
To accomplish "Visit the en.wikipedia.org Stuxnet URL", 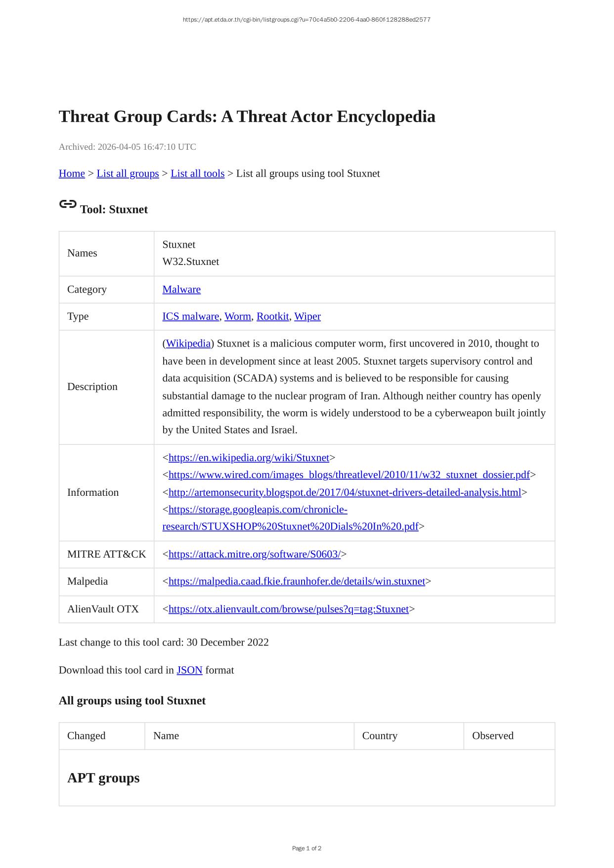I will click(249, 458).
